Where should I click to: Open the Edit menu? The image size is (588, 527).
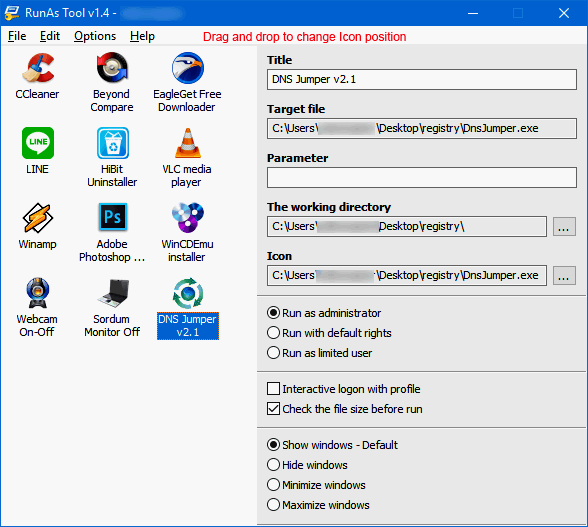click(50, 36)
